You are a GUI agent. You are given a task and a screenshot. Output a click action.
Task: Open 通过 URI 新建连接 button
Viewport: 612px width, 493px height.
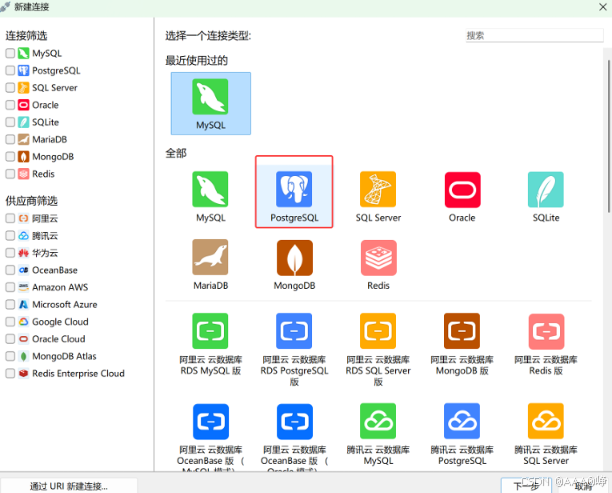(x=69, y=486)
